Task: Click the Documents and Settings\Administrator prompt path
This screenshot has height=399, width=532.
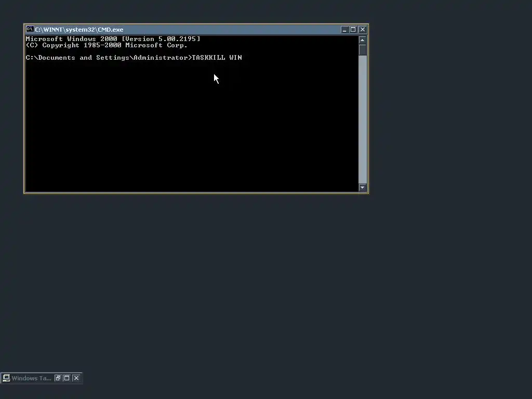Action: tap(109, 57)
